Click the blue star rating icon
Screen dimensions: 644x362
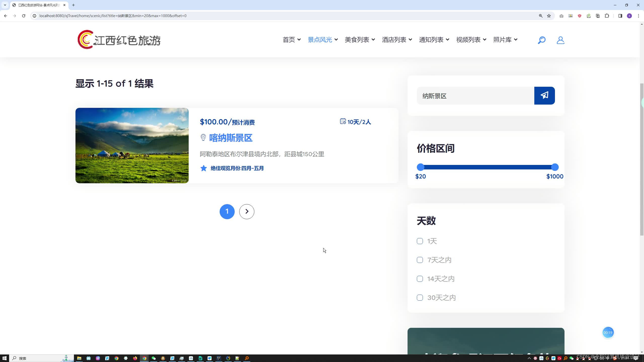point(204,168)
